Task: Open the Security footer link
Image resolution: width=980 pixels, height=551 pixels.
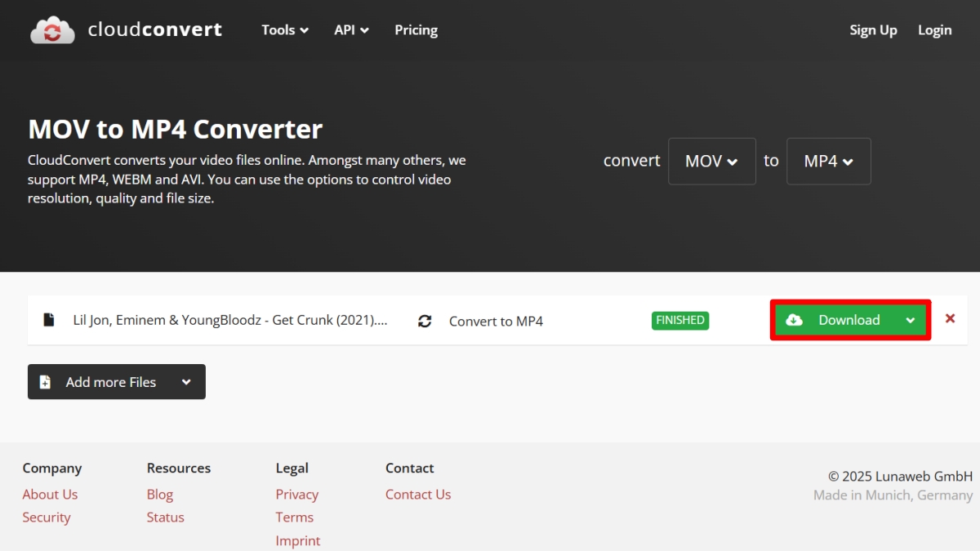Action: tap(47, 517)
